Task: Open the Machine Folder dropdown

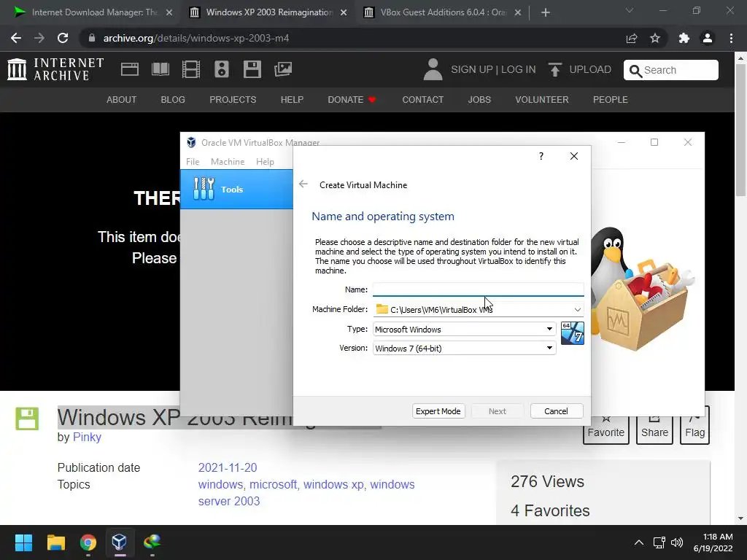Action: (x=578, y=309)
